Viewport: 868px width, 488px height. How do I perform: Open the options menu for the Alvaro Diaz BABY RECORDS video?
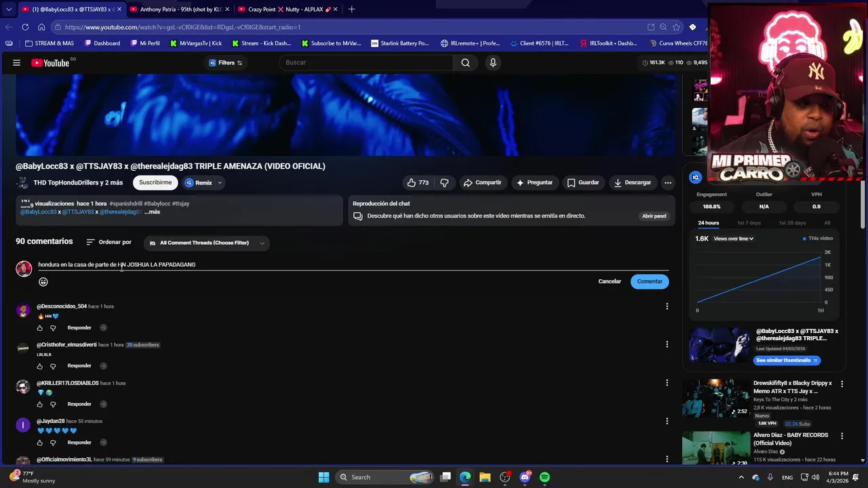tap(842, 436)
